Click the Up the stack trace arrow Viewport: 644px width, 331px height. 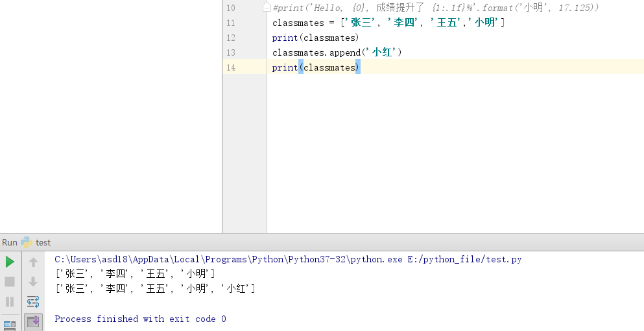[33, 262]
